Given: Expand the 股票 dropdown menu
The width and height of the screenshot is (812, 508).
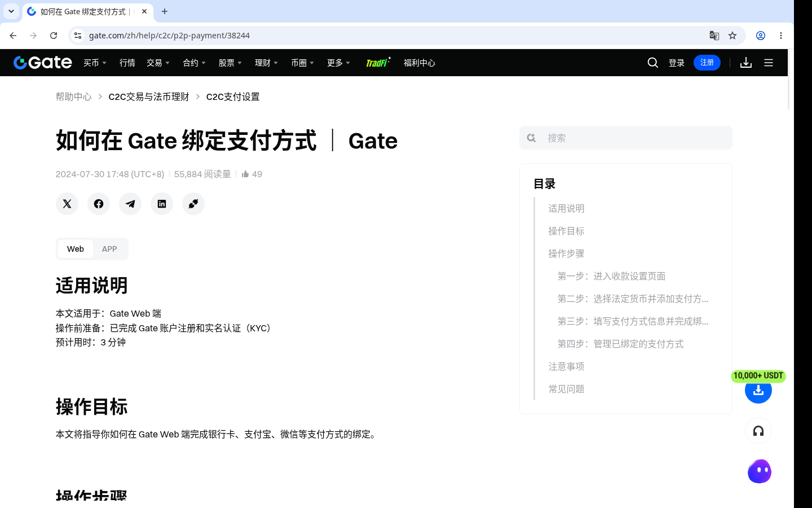Looking at the screenshot, I should pos(231,63).
